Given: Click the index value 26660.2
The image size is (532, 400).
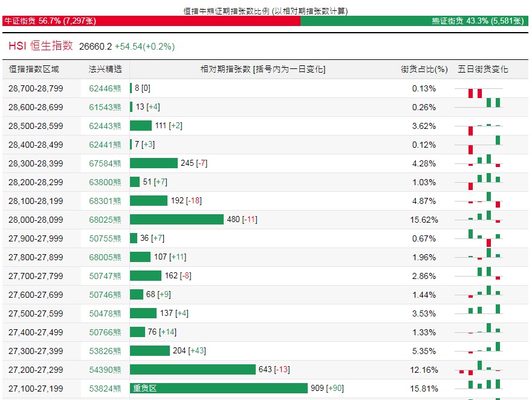Looking at the screenshot, I should click(96, 47).
